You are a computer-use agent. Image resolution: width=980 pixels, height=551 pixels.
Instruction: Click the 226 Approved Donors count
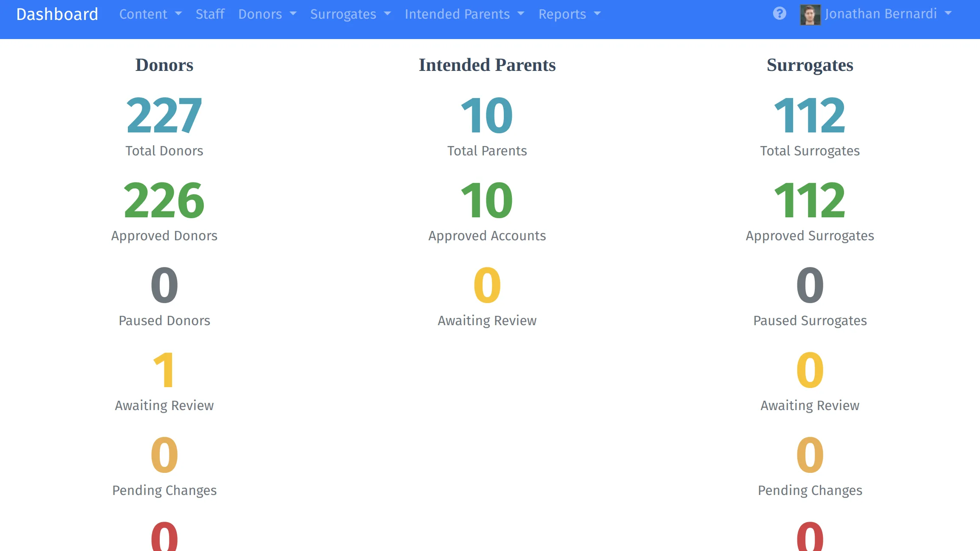[x=164, y=200]
